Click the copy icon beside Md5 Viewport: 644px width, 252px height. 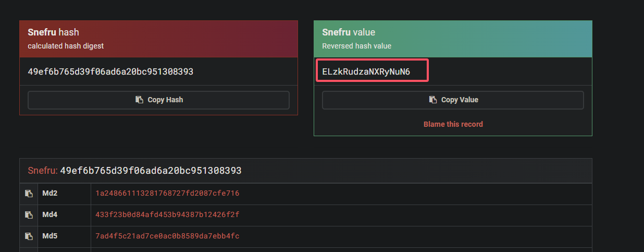(29, 236)
